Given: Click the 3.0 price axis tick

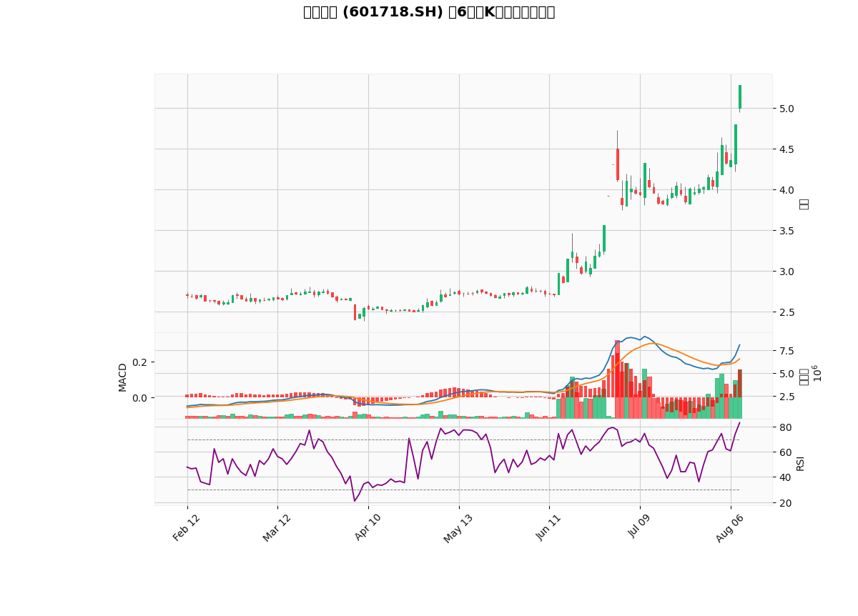Looking at the screenshot, I should pos(786,272).
